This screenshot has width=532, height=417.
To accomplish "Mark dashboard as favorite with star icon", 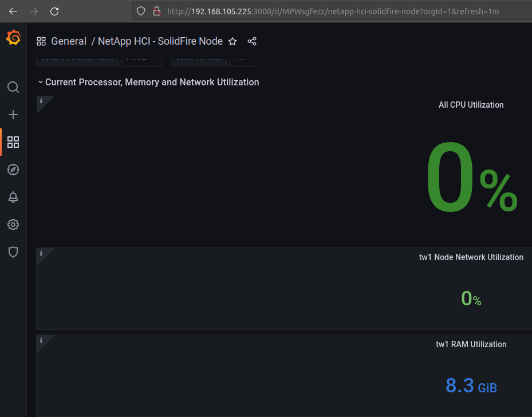I will point(232,41).
